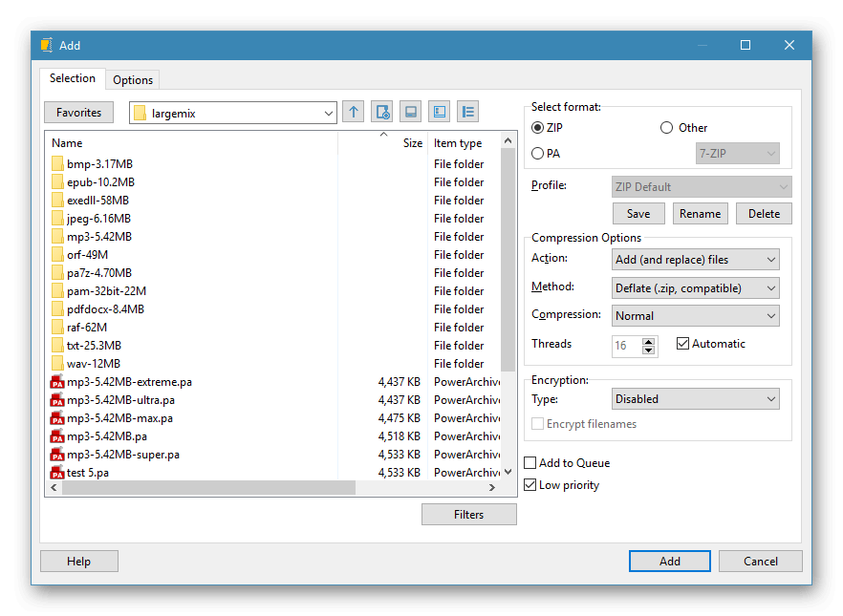This screenshot has width=843, height=616.
Task: Click the Filters button
Action: [x=468, y=515]
